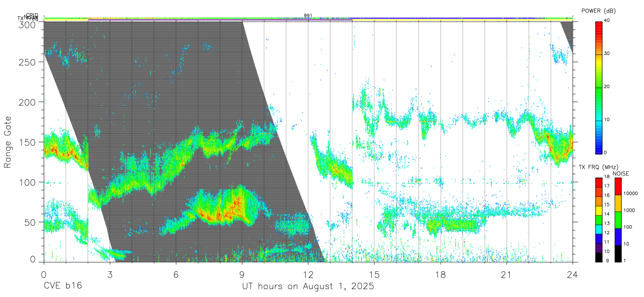This screenshot has width=644, height=297.
Task: Click the CVE b16 radar label
Action: point(62,286)
